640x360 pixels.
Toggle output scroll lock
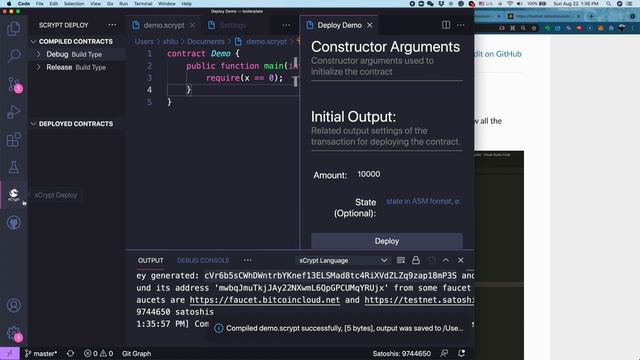coord(416,260)
